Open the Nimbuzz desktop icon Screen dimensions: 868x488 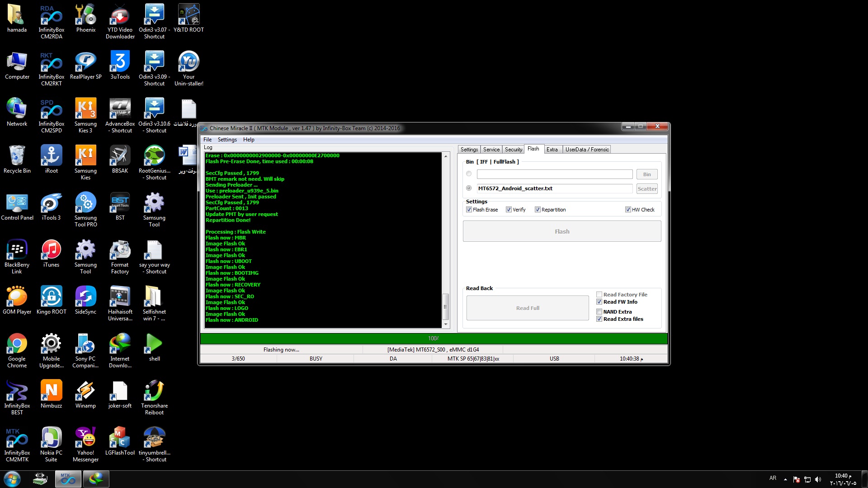click(51, 394)
